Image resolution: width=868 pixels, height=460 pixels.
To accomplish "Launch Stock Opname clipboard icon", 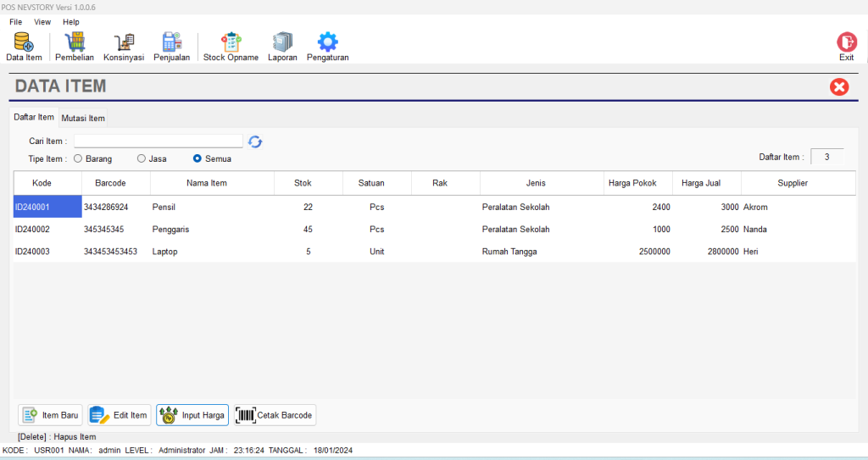I will 231,46.
